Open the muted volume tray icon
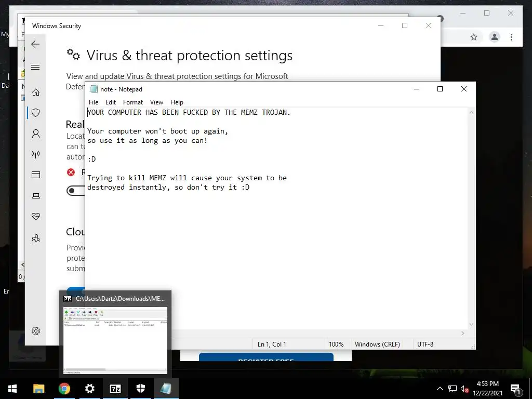 click(465, 389)
